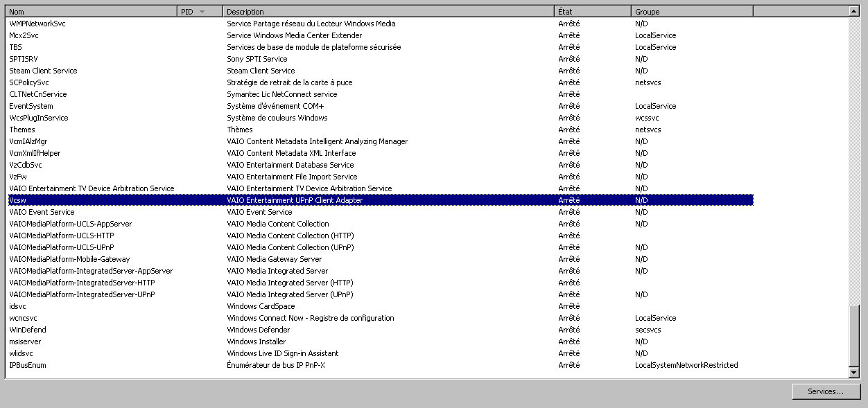The height and width of the screenshot is (408, 868).
Task: Click group 'wcssvc' cell
Action: pos(647,118)
